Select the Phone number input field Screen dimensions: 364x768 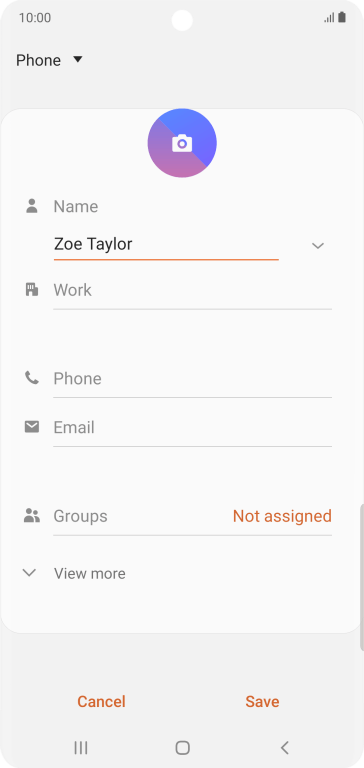(x=193, y=379)
